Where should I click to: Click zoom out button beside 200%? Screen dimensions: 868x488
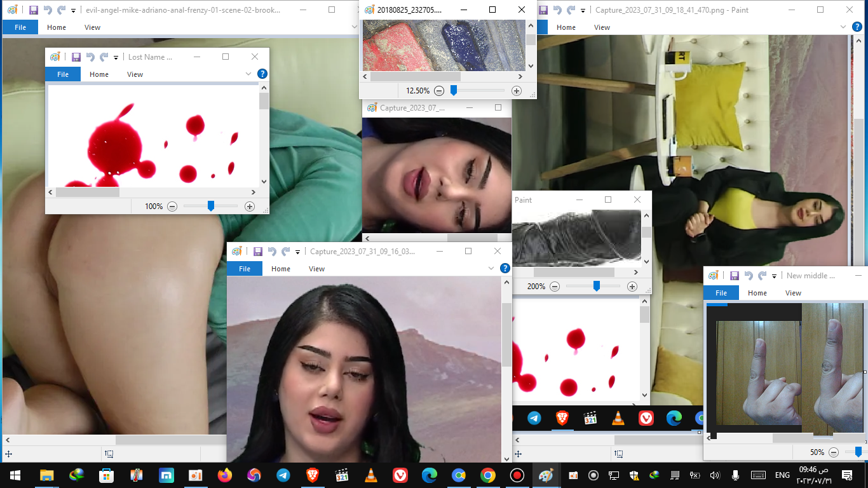[555, 287]
